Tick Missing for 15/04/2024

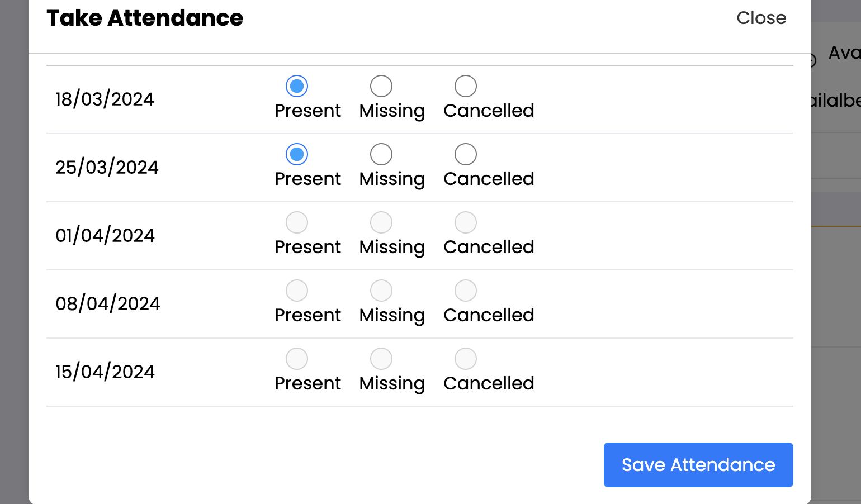381,359
